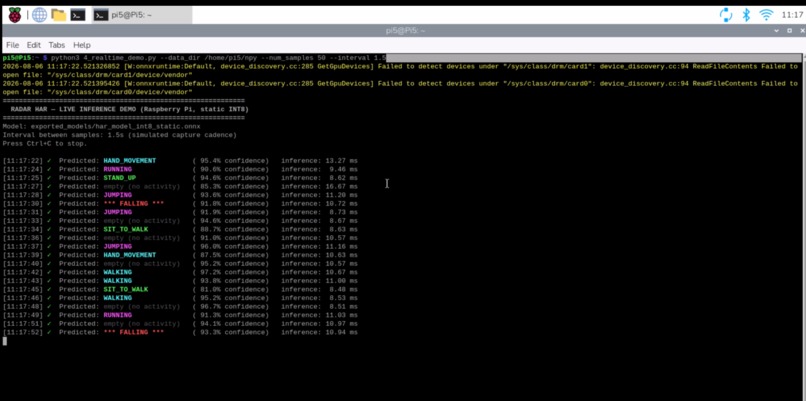Image resolution: width=806 pixels, height=401 pixels.
Task: Click the system update tray icon
Action: pos(725,15)
